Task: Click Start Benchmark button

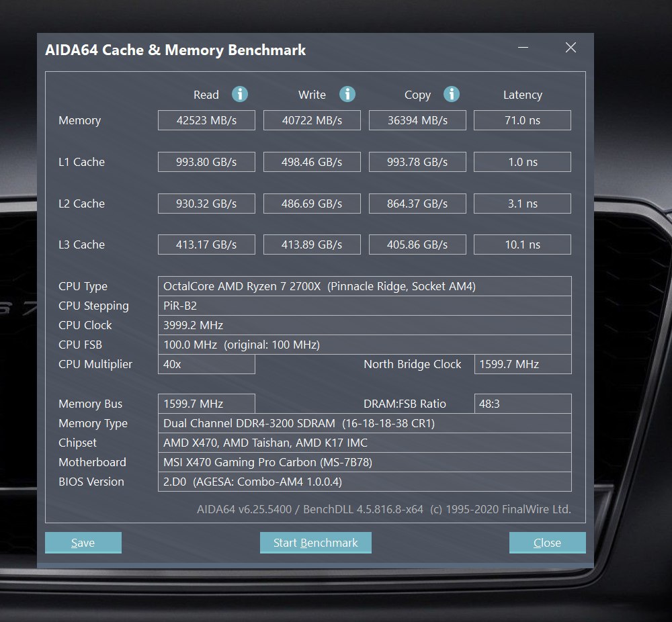Action: pyautogui.click(x=315, y=543)
